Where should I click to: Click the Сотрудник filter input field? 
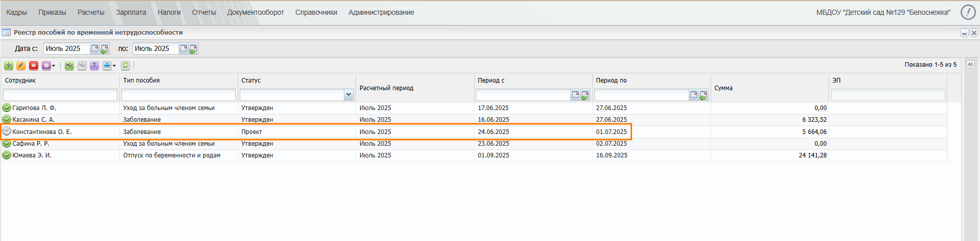coord(60,95)
